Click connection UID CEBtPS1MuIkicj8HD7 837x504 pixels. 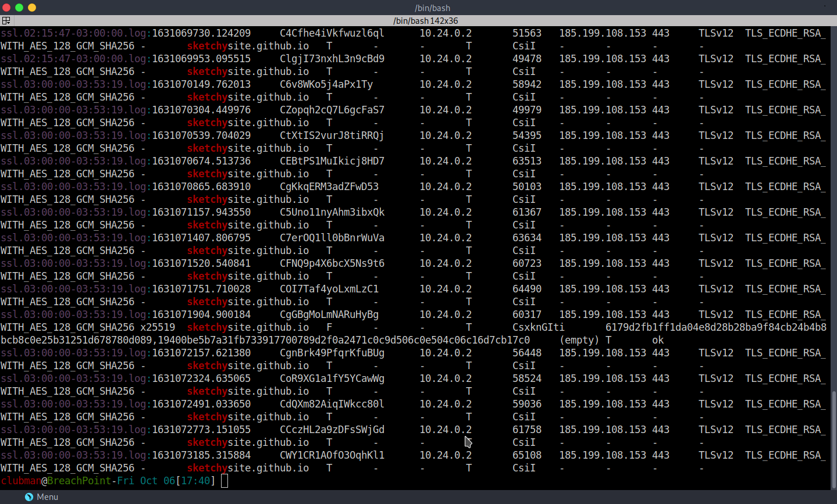coord(332,161)
